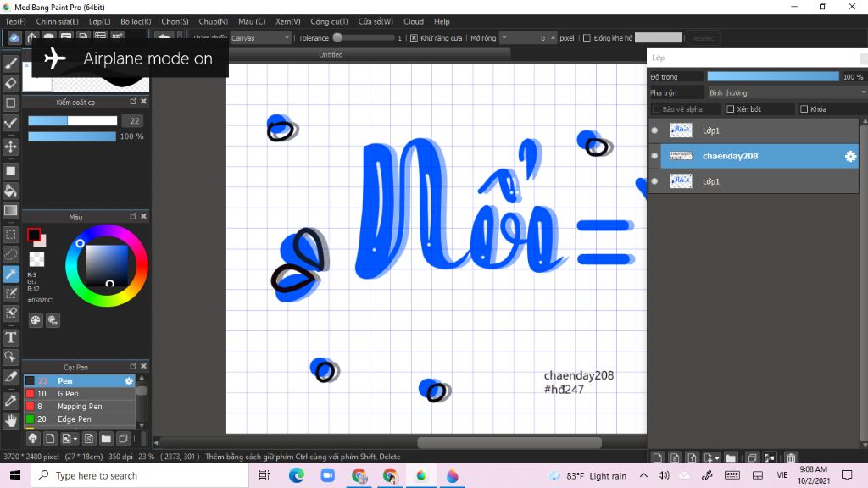This screenshot has height=488, width=868.
Task: Toggle the Bảo vệ alpha checkbox
Action: (x=656, y=109)
